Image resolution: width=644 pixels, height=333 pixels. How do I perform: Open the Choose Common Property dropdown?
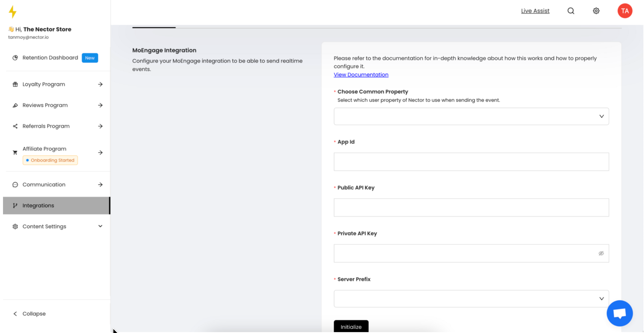point(471,116)
